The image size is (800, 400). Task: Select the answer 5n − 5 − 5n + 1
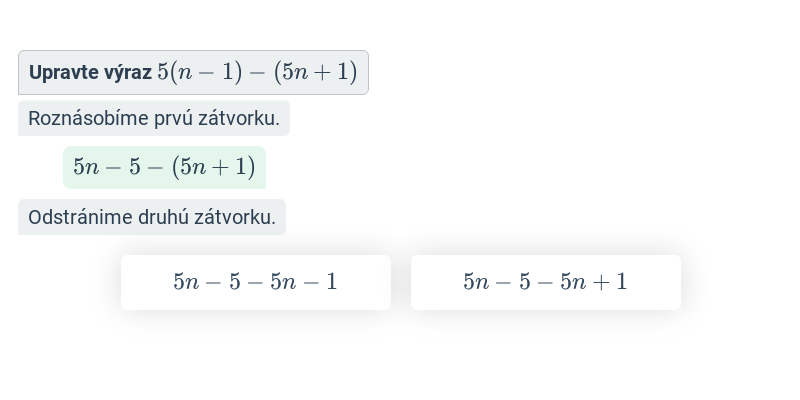click(545, 282)
